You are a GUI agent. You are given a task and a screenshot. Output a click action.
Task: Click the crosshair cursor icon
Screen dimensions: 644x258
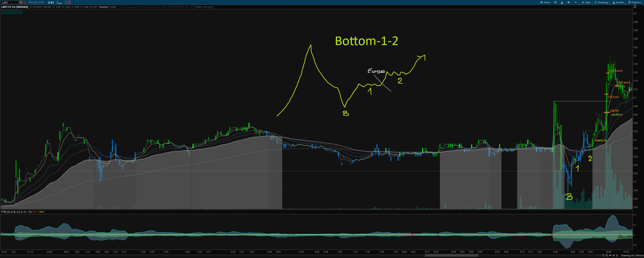(x=614, y=255)
